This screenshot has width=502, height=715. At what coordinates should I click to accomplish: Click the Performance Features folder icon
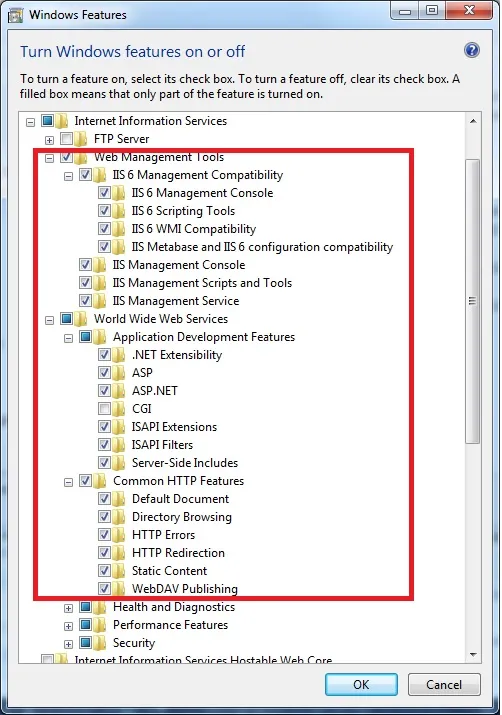coord(99,625)
